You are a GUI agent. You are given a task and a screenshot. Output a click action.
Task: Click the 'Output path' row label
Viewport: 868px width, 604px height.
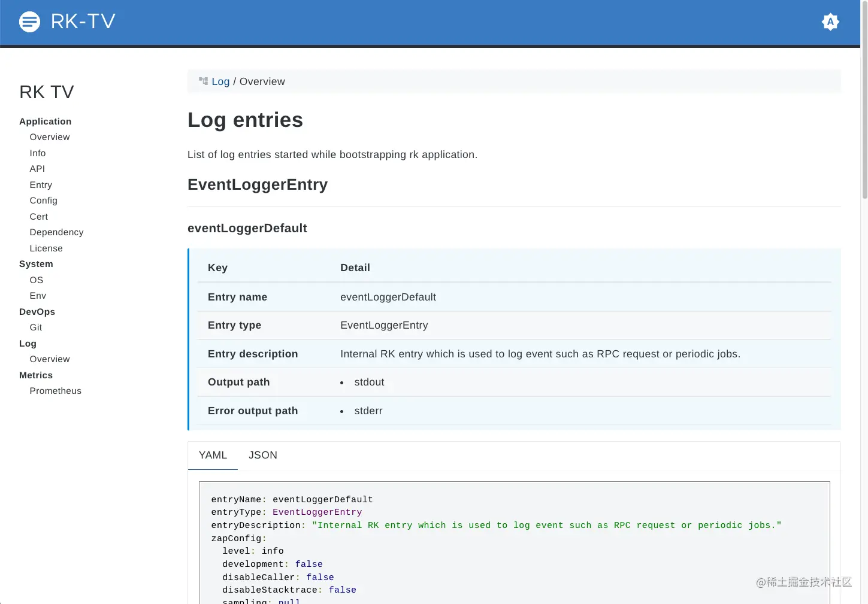coord(238,383)
